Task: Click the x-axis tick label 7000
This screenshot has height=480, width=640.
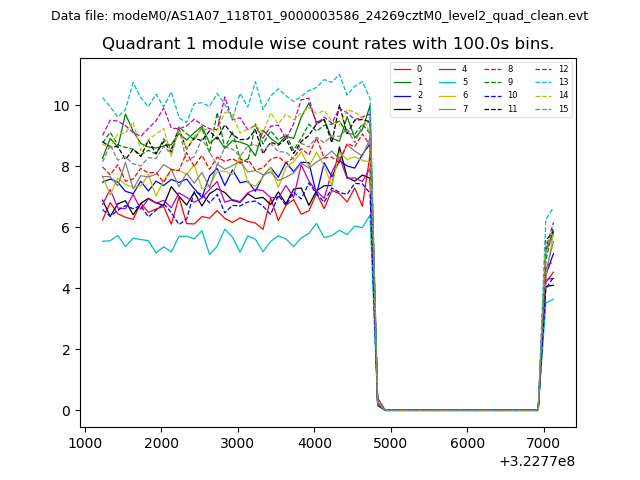Action: [543, 442]
